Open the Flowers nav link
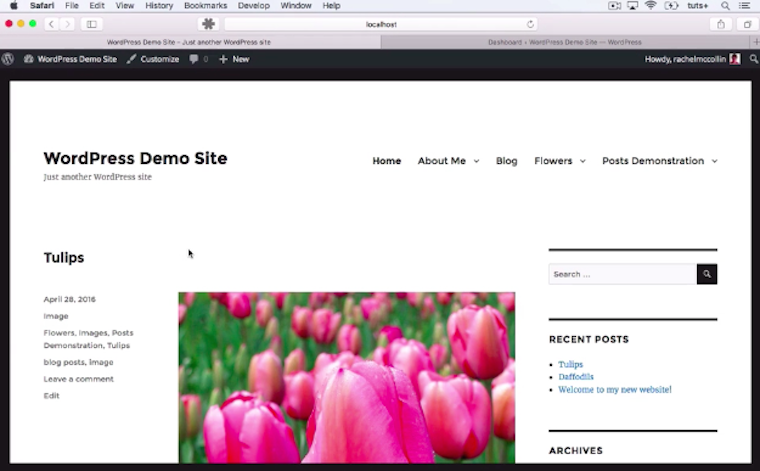The width and height of the screenshot is (760, 471). pos(553,161)
